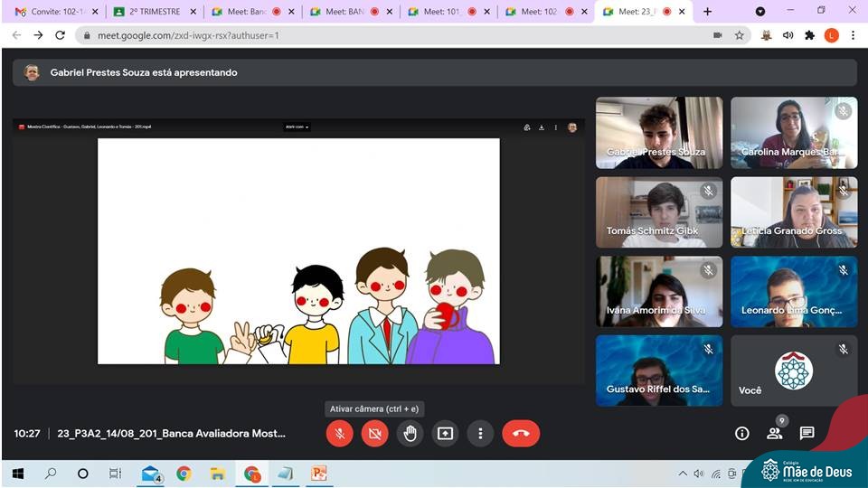Select Gabriel Prestes Souza video tile
Image resolution: width=868 pixels, height=488 pixels.
click(659, 133)
